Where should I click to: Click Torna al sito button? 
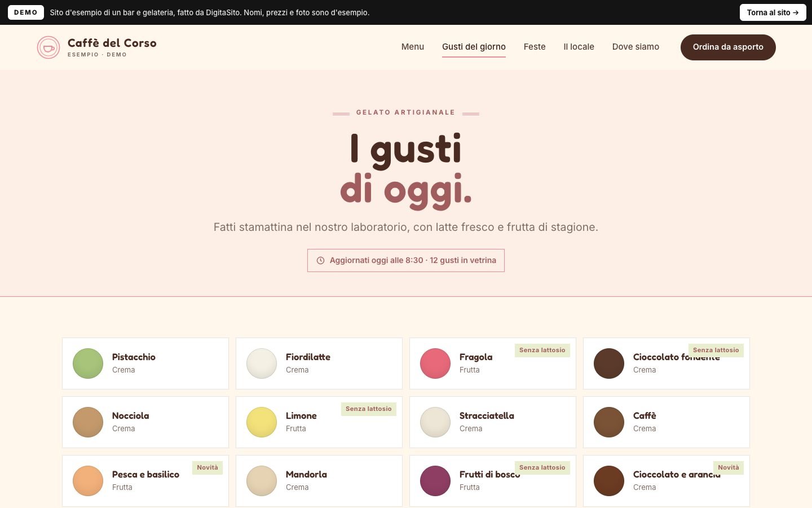pos(773,12)
